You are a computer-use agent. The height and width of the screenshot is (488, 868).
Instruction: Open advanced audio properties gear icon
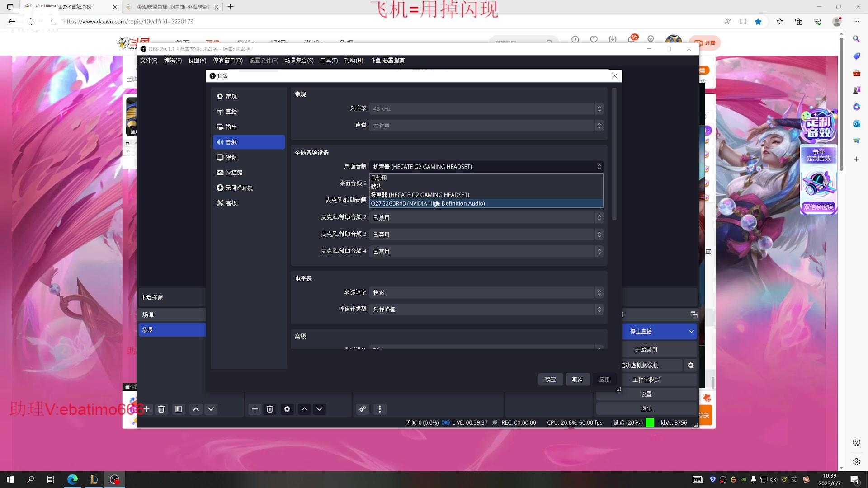[362, 409]
